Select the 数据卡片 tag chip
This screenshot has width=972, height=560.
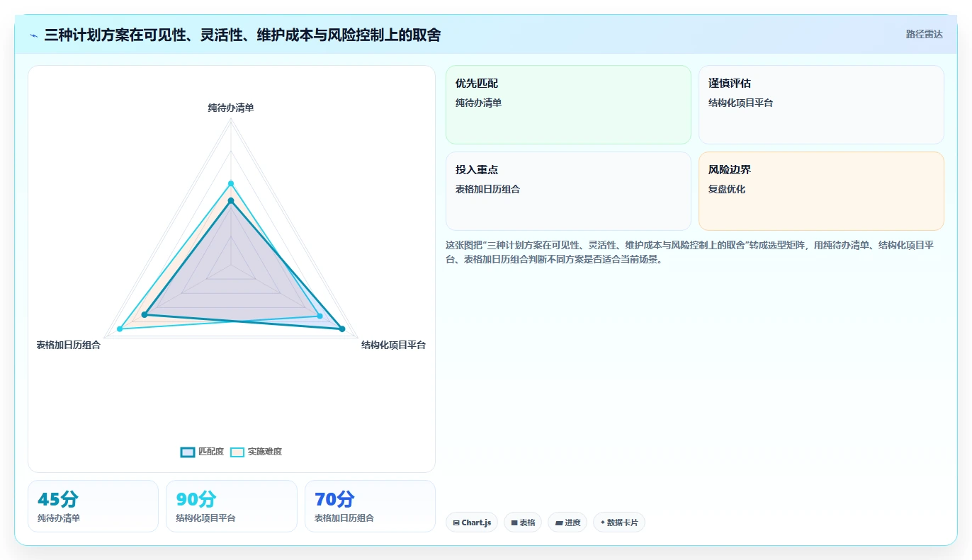(x=618, y=522)
